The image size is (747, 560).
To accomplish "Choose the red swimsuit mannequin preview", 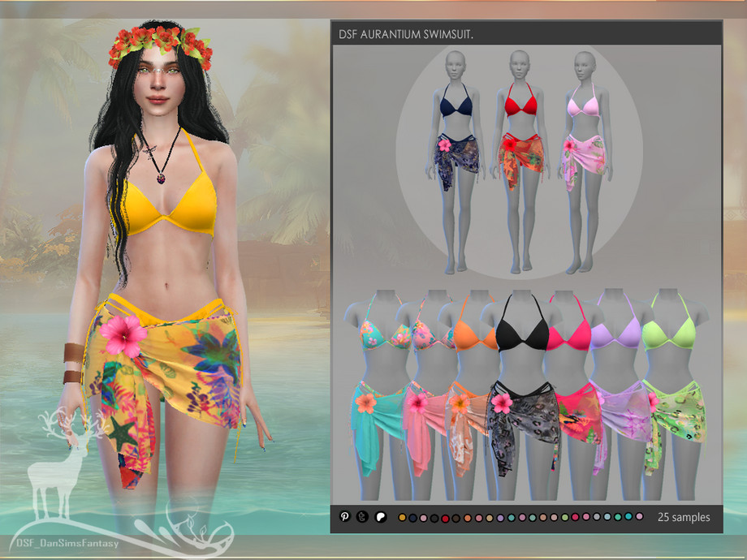I will 520,162.
